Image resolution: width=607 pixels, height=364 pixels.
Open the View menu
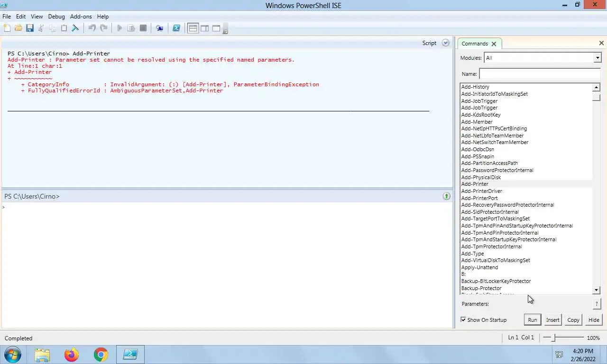[37, 16]
